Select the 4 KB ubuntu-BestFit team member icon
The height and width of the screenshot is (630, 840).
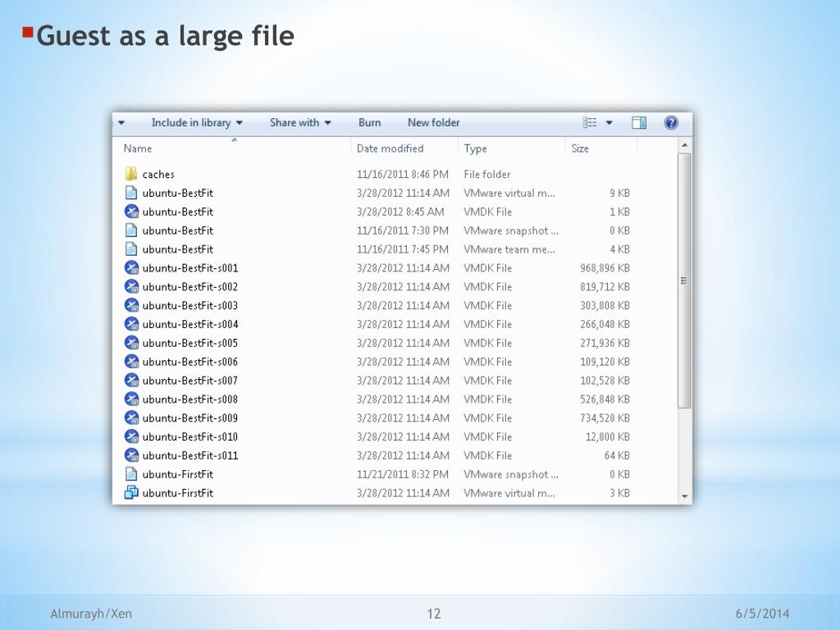coord(131,249)
